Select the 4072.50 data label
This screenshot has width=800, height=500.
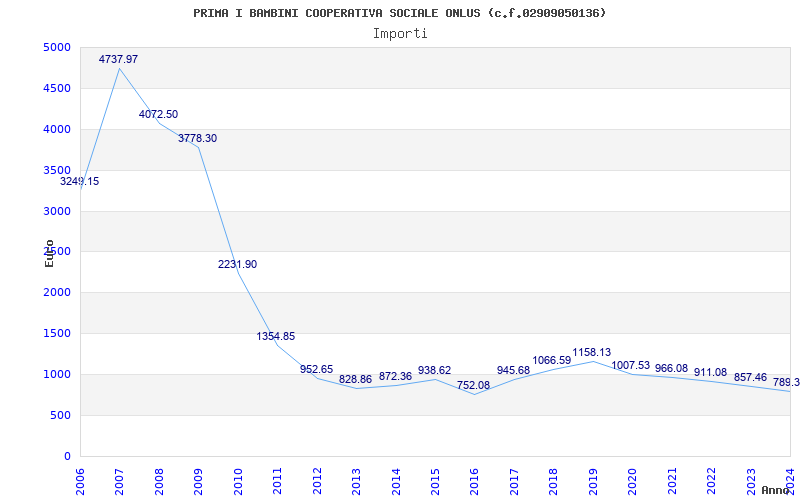[158, 114]
